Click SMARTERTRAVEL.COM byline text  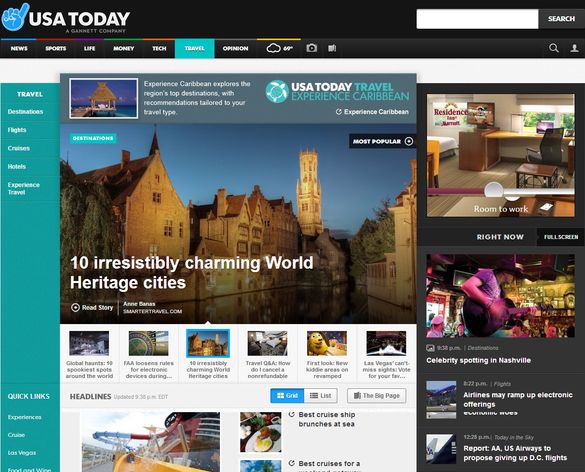[153, 312]
